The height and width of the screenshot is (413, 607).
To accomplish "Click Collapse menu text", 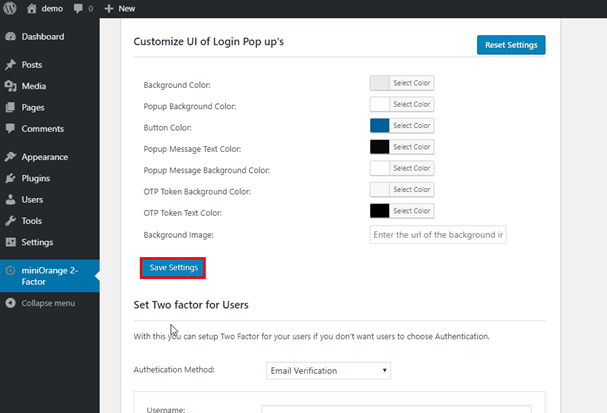I will pyautogui.click(x=48, y=303).
